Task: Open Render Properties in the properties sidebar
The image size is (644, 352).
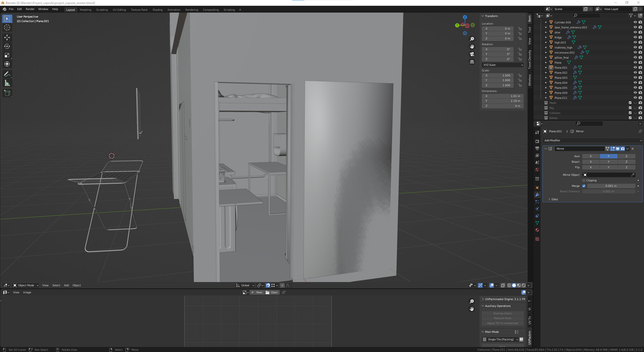Action: coord(537,141)
